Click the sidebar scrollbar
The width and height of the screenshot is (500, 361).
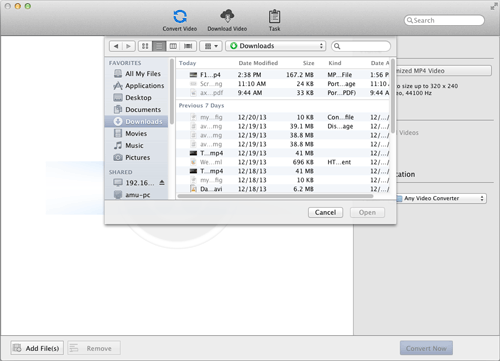[x=172, y=92]
